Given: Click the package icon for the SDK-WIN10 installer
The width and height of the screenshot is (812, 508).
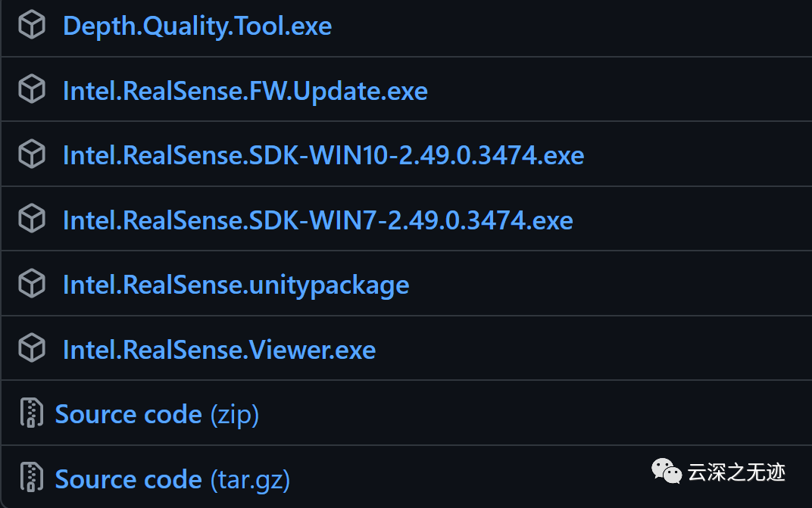Looking at the screenshot, I should tap(32, 155).
